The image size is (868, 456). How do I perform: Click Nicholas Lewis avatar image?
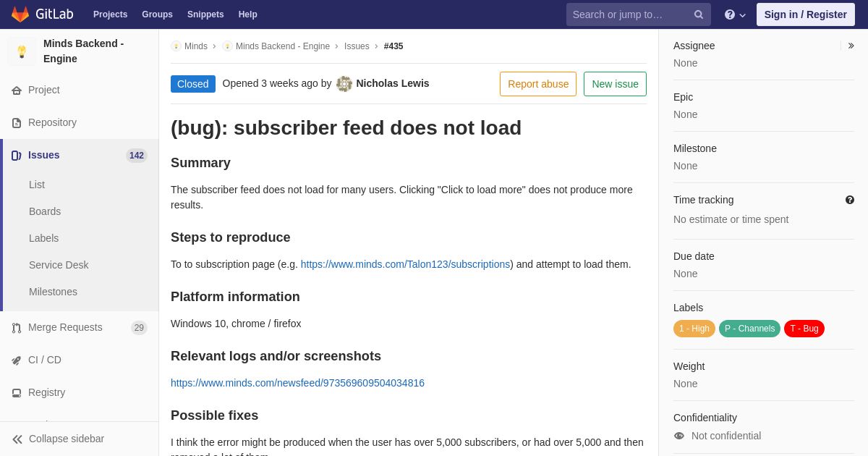pos(344,84)
